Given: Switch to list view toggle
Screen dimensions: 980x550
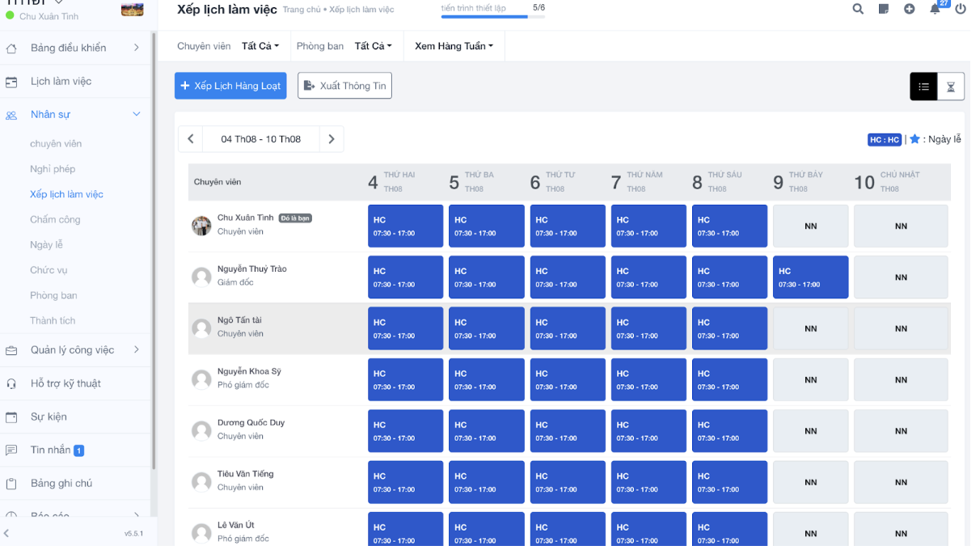Looking at the screenshot, I should [923, 87].
